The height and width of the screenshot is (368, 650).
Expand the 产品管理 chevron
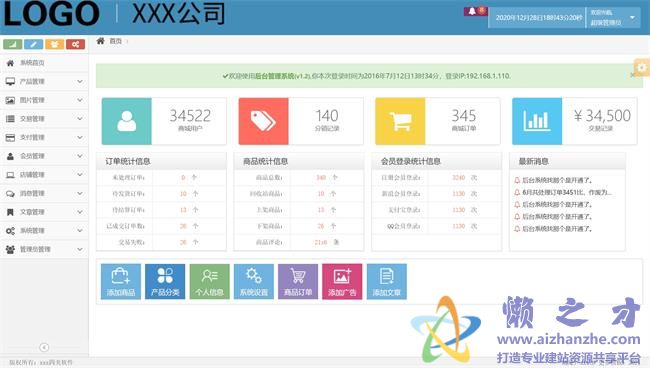pyautogui.click(x=80, y=82)
